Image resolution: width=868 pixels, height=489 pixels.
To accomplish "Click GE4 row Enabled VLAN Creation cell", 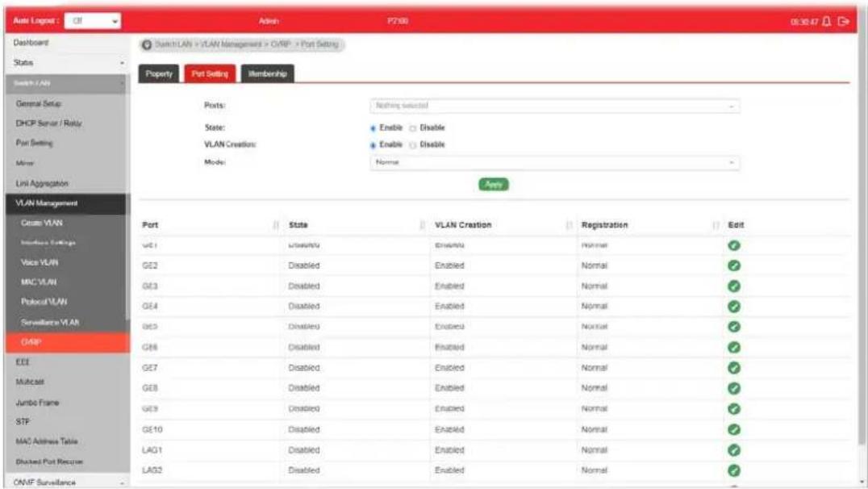I will (449, 307).
